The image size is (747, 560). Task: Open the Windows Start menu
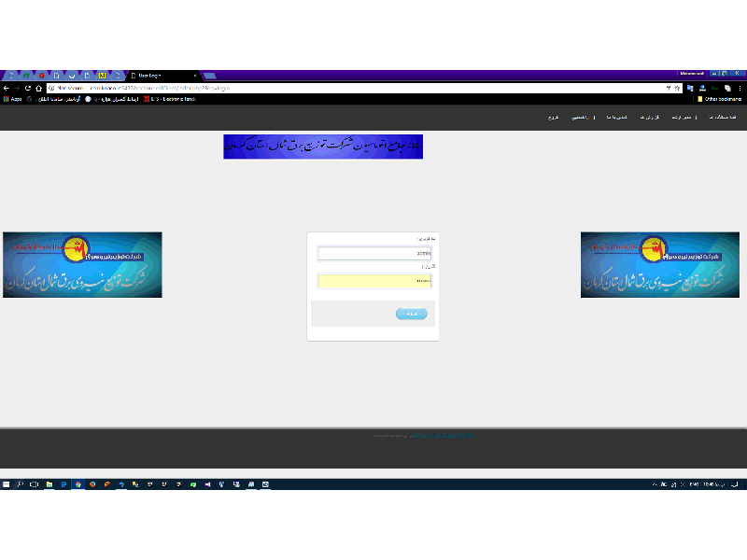click(6, 484)
